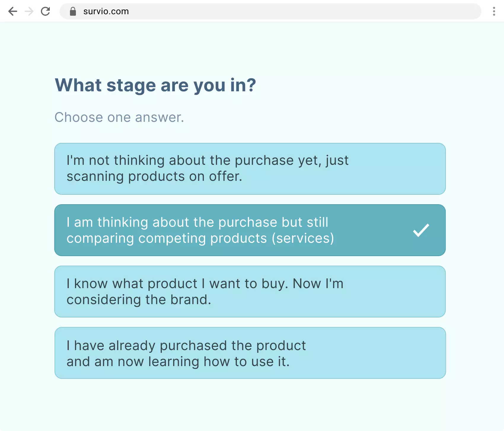The width and height of the screenshot is (504, 431).
Task: Click the "survio.com" URL text
Action: [106, 11]
